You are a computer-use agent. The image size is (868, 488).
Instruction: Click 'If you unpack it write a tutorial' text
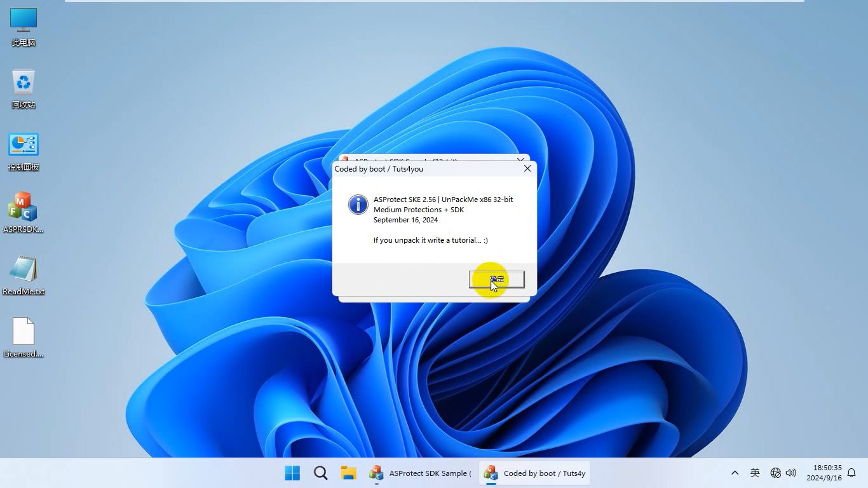tap(431, 240)
